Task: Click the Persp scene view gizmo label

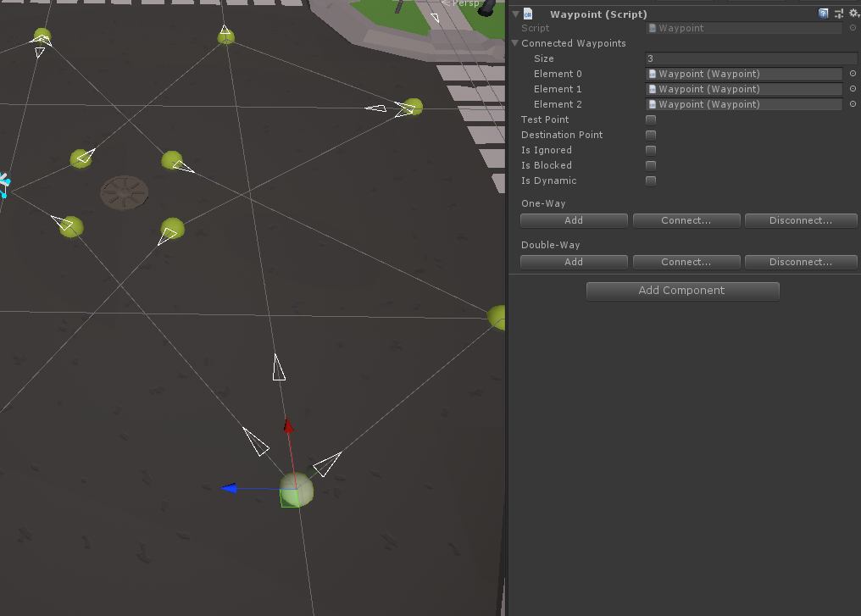Action: pos(465,3)
